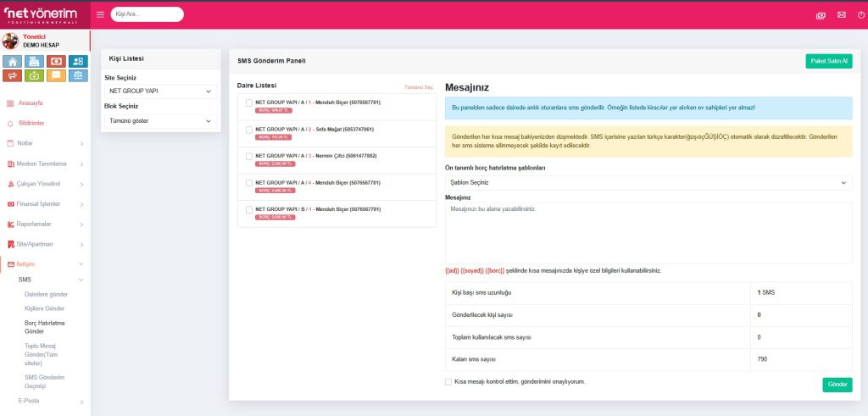Open the megaphone announcement shortcut
The image size is (868, 416).
[12, 75]
